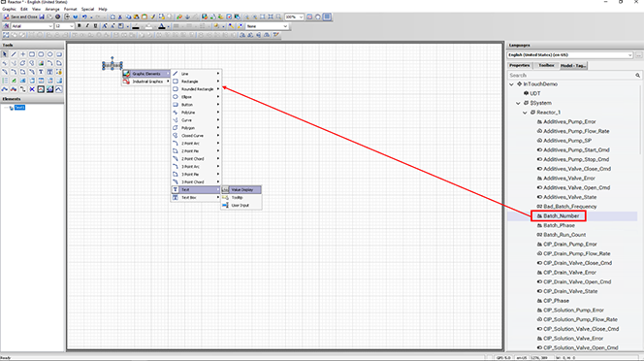Click into the tag Search field
The height and width of the screenshot is (361, 644).
click(571, 76)
